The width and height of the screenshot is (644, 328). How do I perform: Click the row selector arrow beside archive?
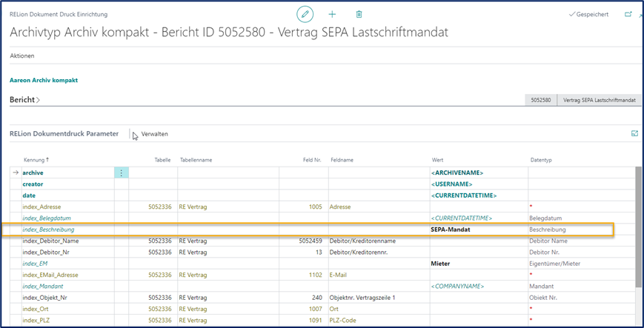click(x=16, y=173)
